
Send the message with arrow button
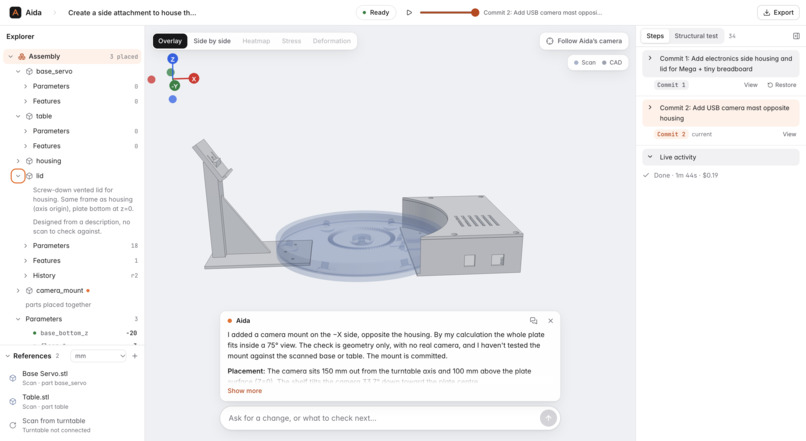click(x=548, y=418)
